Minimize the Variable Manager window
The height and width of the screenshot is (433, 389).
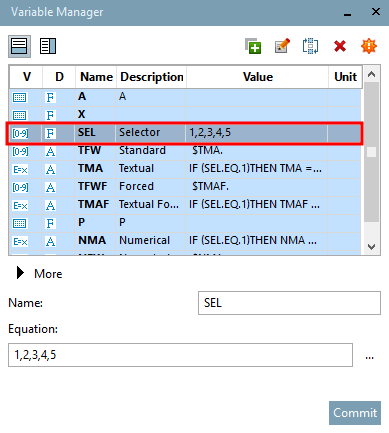[x=348, y=14]
